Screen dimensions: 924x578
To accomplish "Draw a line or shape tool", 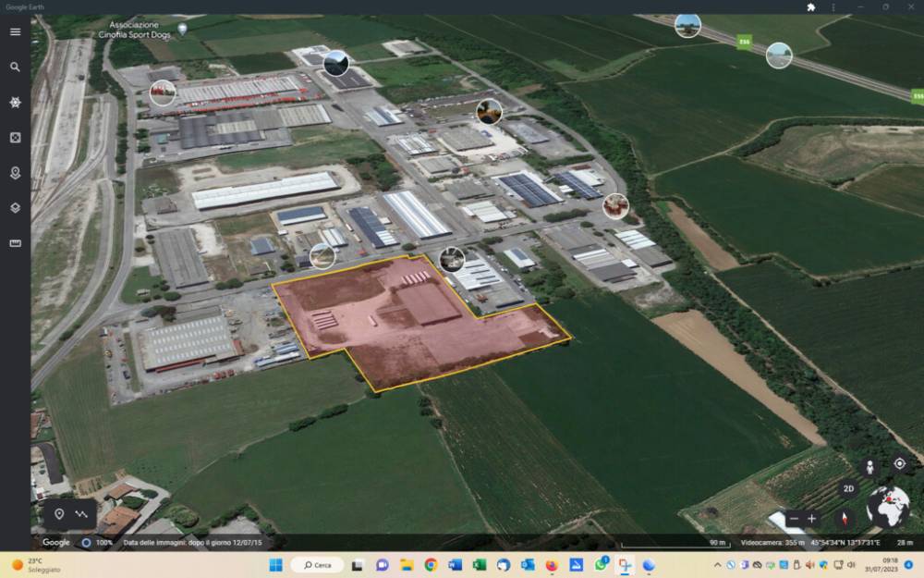I will (x=81, y=513).
